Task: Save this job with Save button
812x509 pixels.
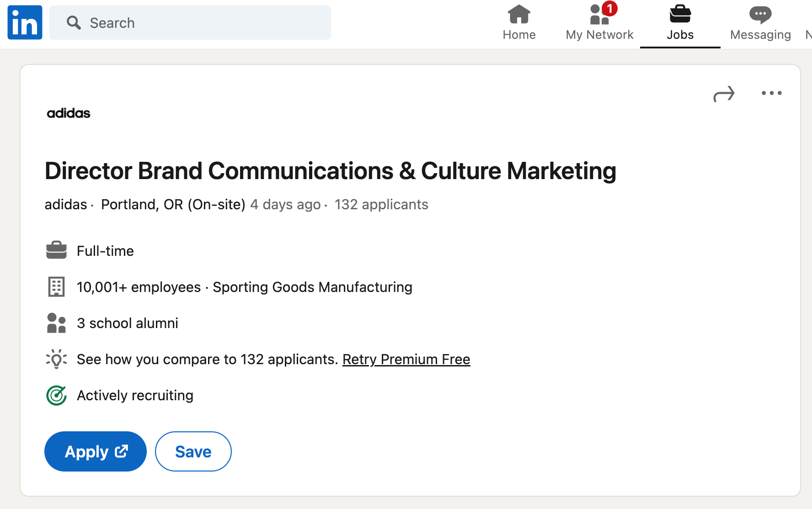Action: (193, 451)
